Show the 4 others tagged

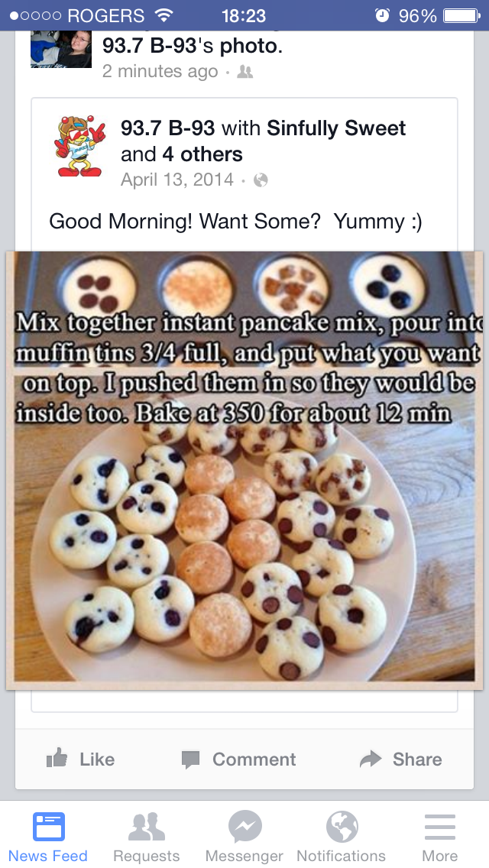[202, 154]
